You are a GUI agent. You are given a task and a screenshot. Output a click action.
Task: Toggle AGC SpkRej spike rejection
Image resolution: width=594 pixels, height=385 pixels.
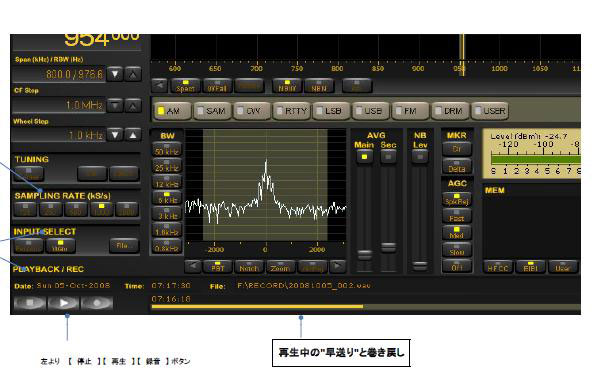[457, 200]
